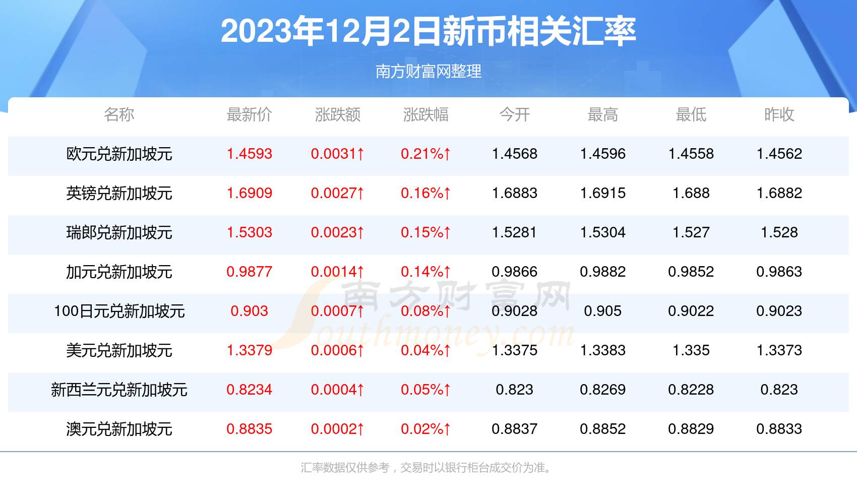Click the high value 0.8269
This screenshot has height=504, width=857.
click(x=603, y=390)
